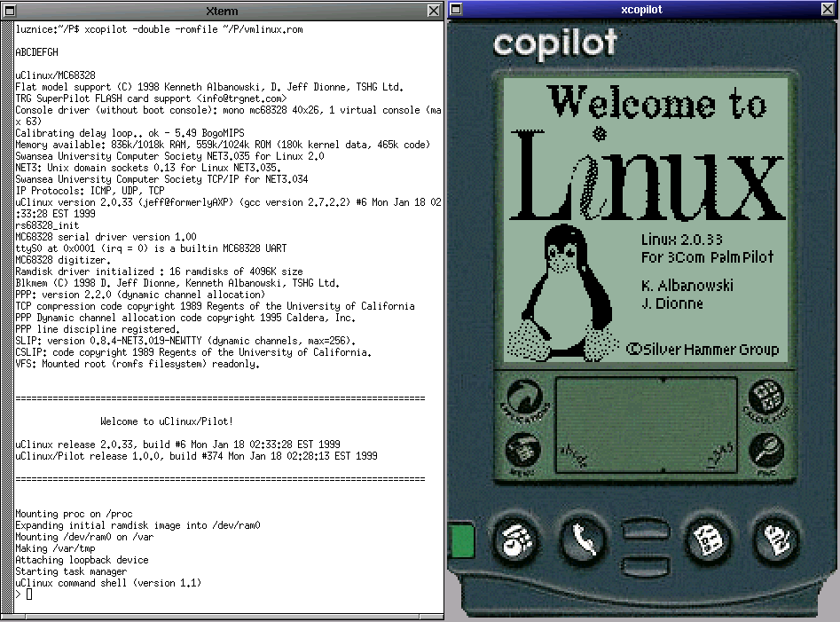The height and width of the screenshot is (622, 840).
Task: Click the 'Memory available: 836k/1018k RAM' line
Action: 223,145
